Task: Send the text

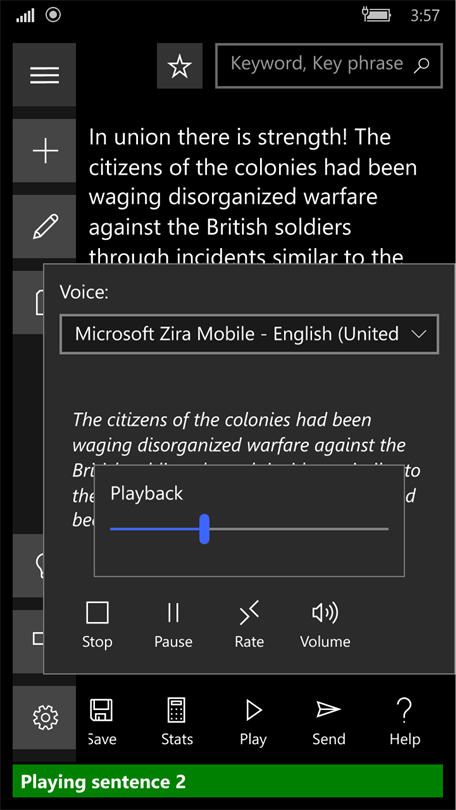Action: [x=328, y=722]
